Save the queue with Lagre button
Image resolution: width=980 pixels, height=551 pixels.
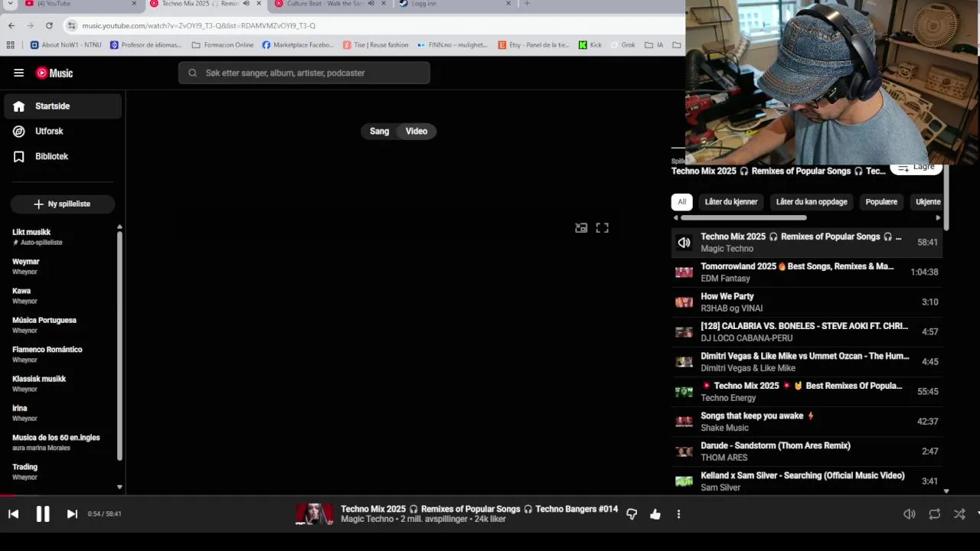916,168
